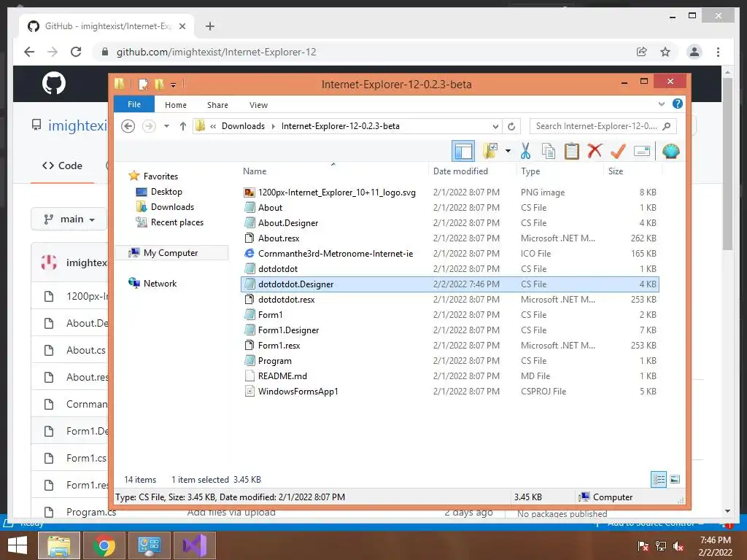Bookmark this page with the star icon
Viewport: 747px width, 560px height.
665,52
